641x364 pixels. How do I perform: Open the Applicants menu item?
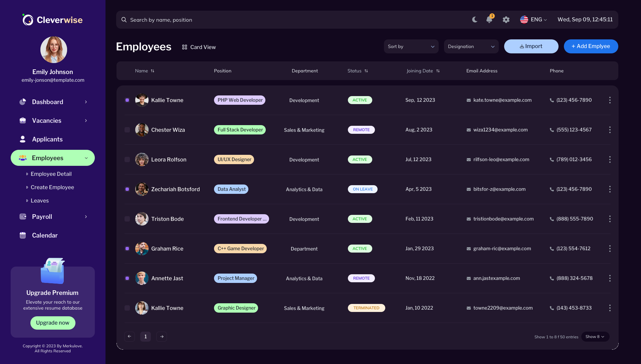(47, 139)
